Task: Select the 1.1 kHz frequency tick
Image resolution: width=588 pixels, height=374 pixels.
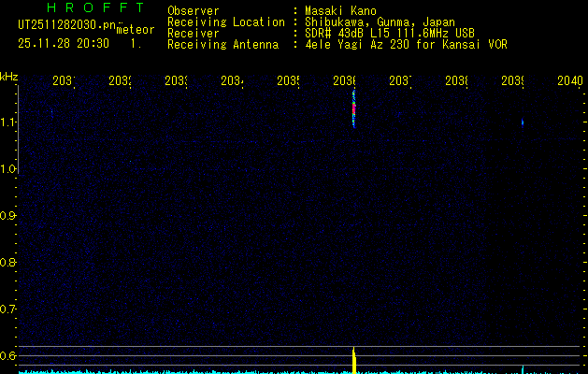Action: click(x=8, y=122)
